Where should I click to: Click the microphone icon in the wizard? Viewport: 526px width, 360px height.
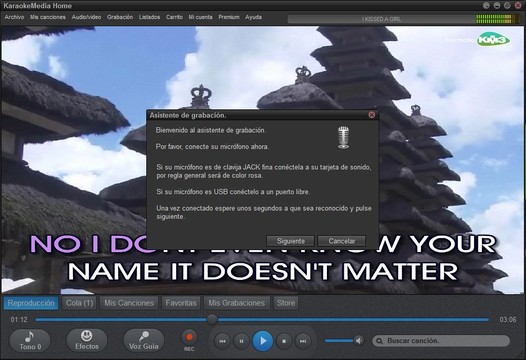343,137
